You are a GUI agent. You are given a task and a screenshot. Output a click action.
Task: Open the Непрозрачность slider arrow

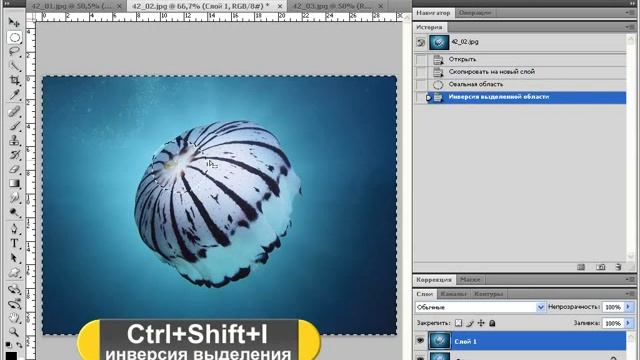[629, 307]
